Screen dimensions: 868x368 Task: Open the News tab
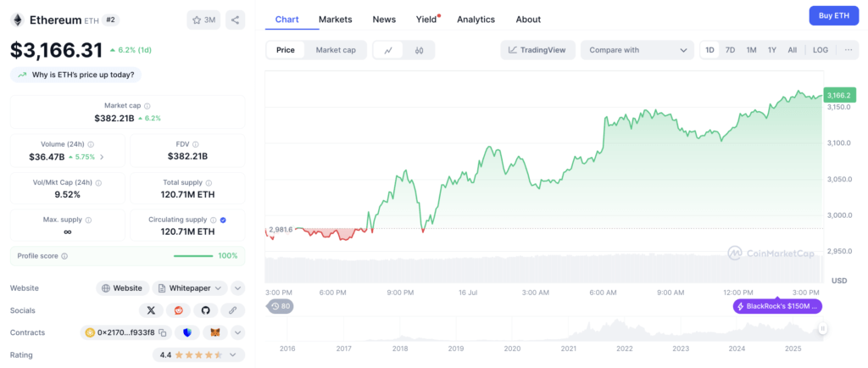[384, 20]
